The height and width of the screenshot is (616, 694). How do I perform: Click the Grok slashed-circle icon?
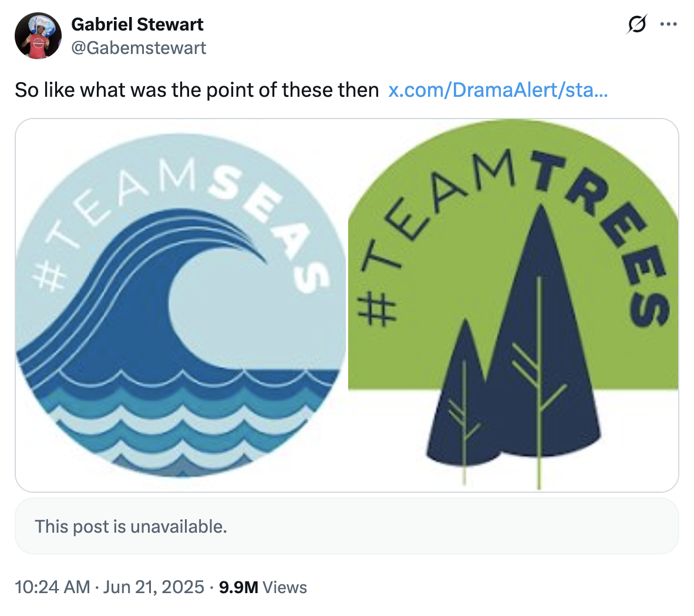pos(637,25)
